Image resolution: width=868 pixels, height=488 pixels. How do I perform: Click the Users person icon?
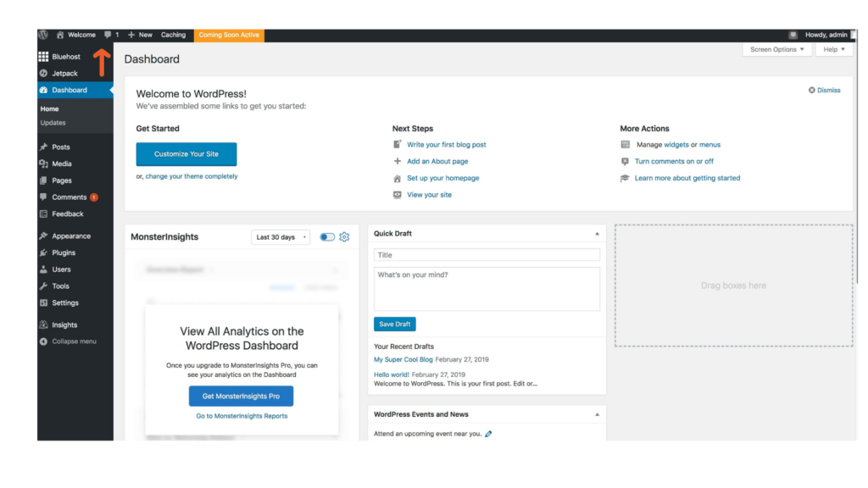pyautogui.click(x=43, y=269)
